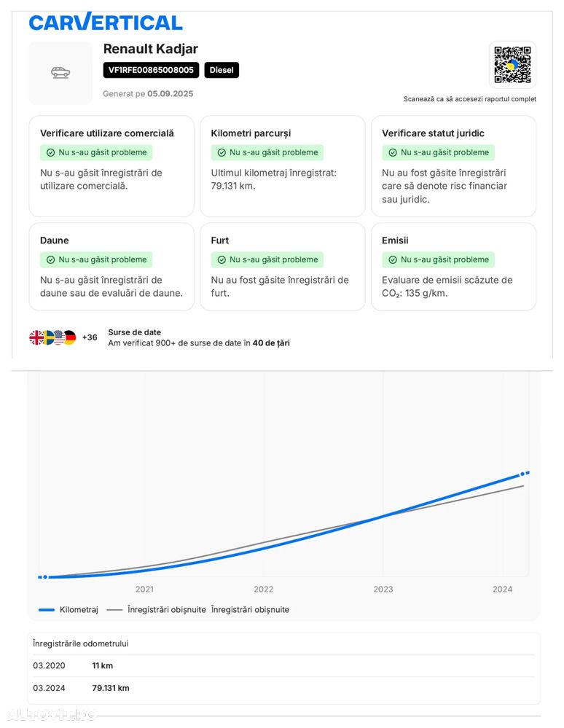Click the car placeholder icon

60,72
